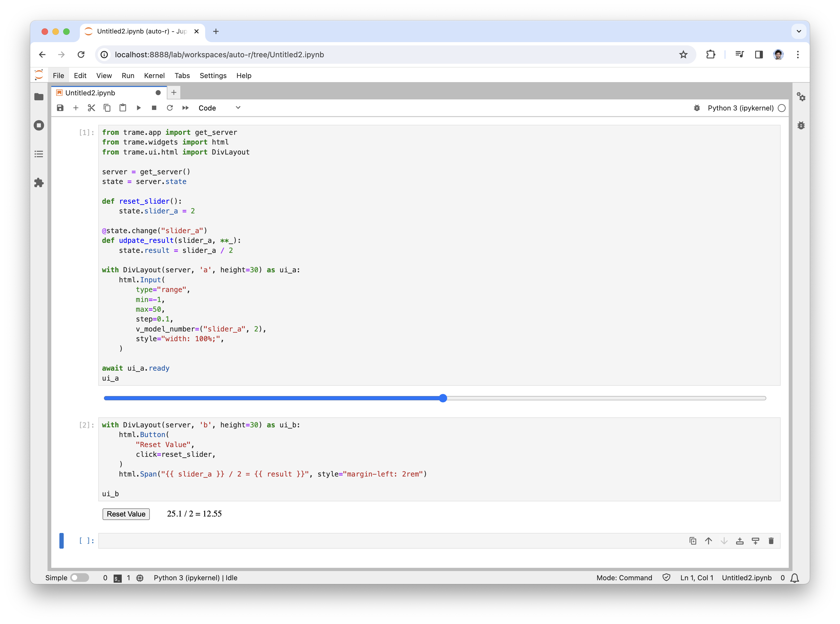
Task: Click the Reset Value button
Action: pos(126,514)
